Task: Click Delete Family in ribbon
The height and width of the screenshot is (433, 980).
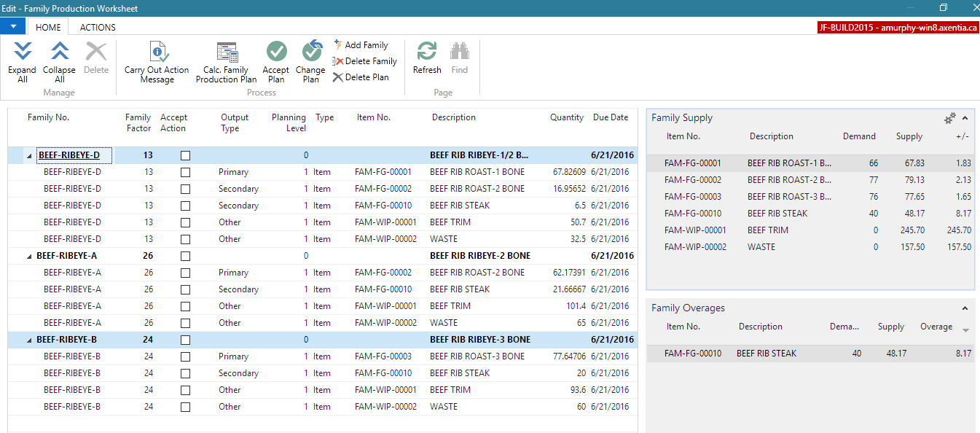Action: [x=364, y=61]
